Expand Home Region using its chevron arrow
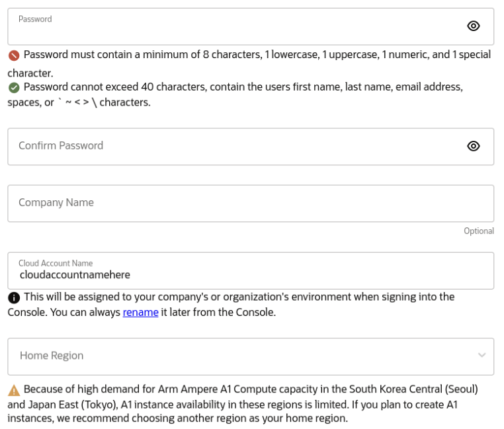 (482, 355)
